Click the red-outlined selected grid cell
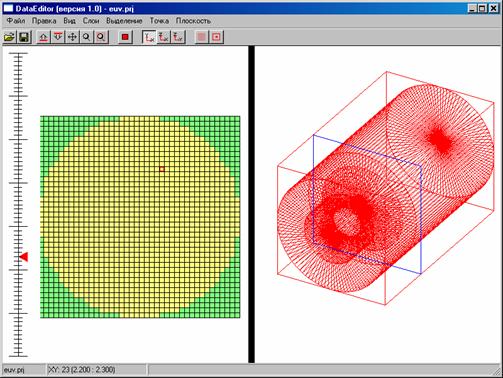The image size is (503, 378). coord(162,169)
